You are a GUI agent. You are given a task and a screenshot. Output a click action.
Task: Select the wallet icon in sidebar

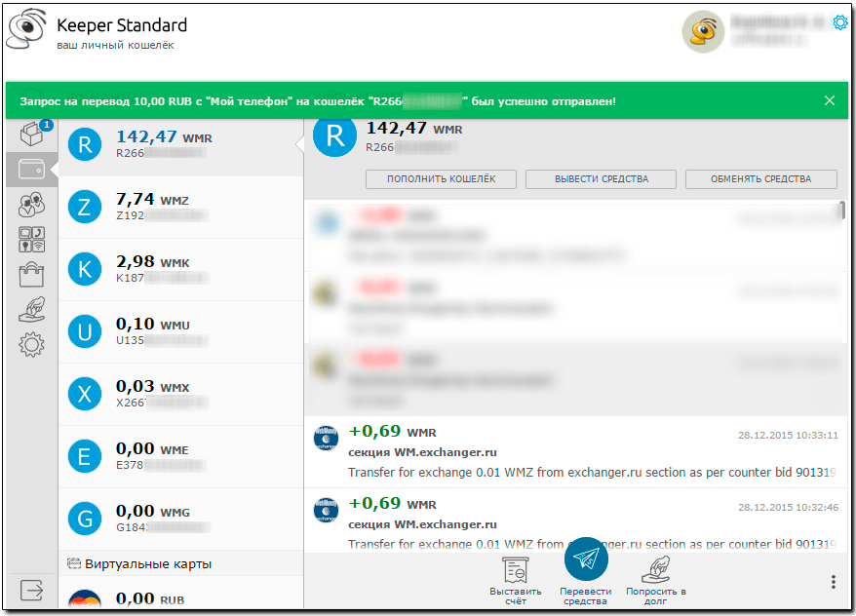click(x=31, y=170)
